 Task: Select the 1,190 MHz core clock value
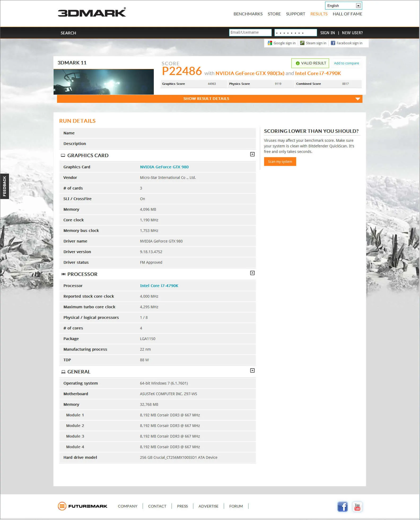pyautogui.click(x=149, y=220)
